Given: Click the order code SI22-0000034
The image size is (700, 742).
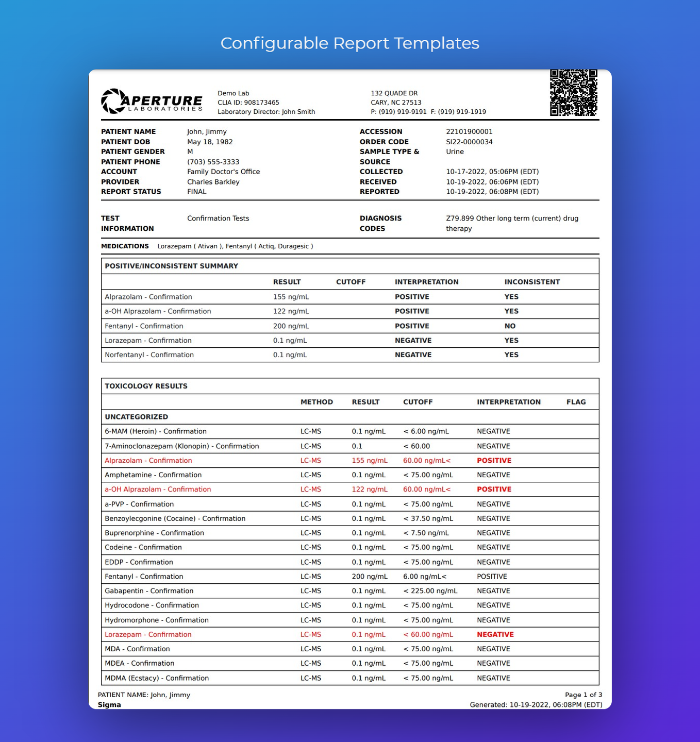Looking at the screenshot, I should tap(469, 142).
